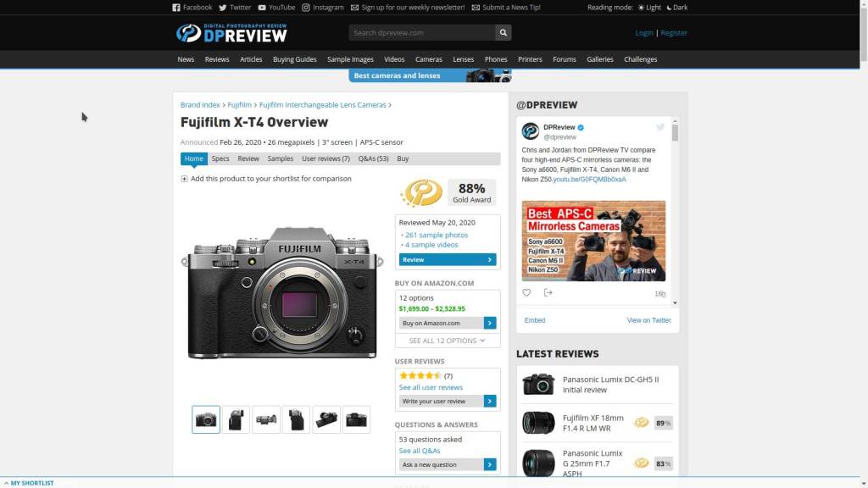Go to Brand index breadcrumb
The width and height of the screenshot is (868, 488).
(200, 104)
